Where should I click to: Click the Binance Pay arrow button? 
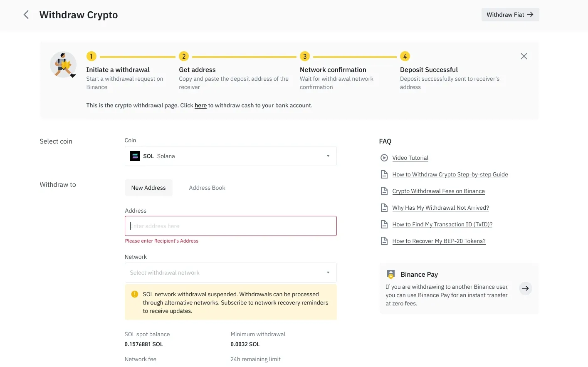(x=526, y=288)
